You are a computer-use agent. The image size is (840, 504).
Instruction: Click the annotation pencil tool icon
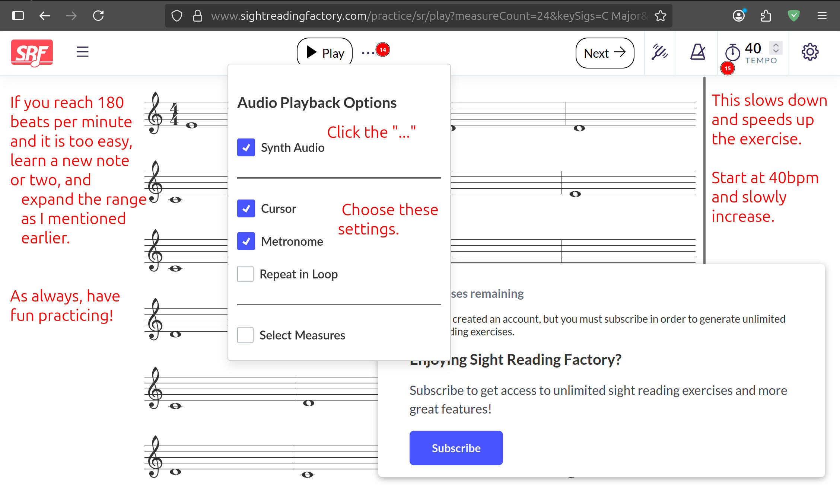(659, 52)
